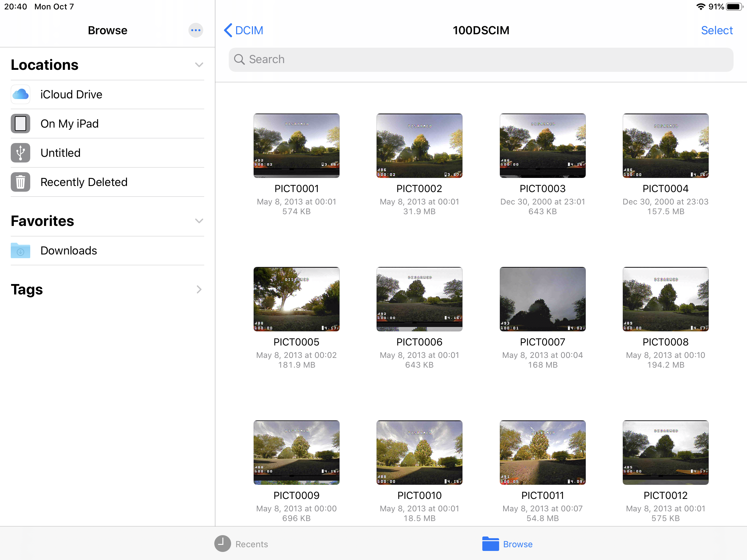Open PICT0002 thumbnail

(420, 145)
